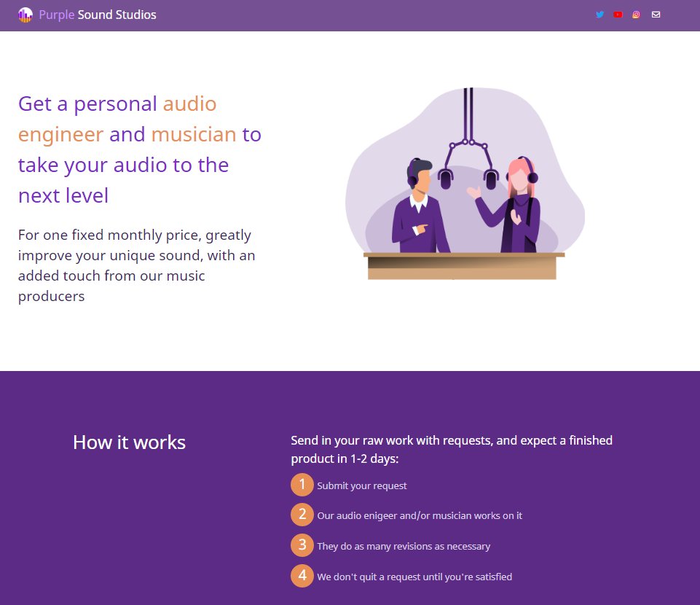Click the step 4 circled number

click(x=302, y=576)
